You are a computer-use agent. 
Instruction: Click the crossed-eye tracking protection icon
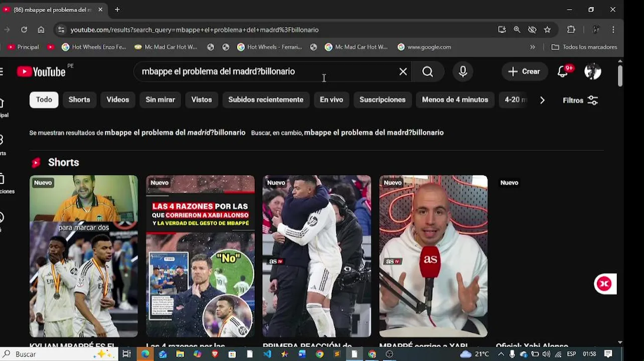(532, 30)
